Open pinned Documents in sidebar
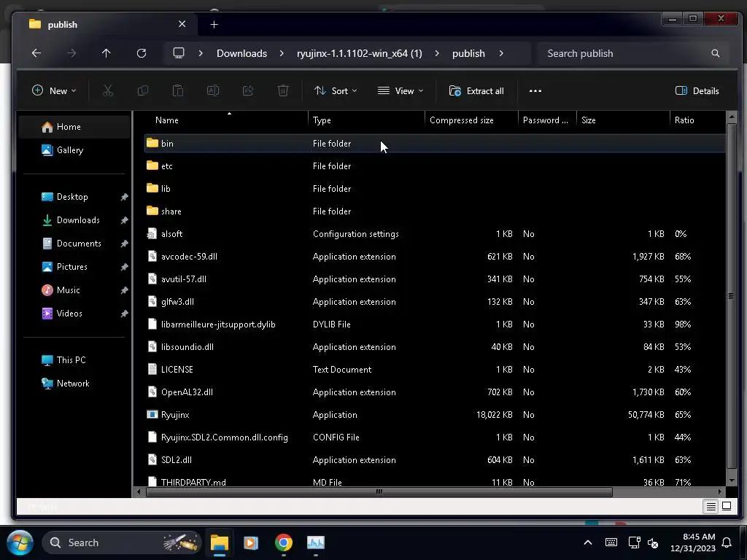Image resolution: width=747 pixels, height=560 pixels. pyautogui.click(x=74, y=244)
